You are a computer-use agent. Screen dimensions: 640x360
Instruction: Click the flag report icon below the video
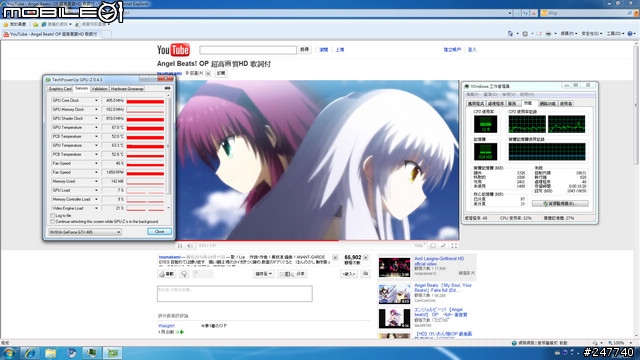[x=366, y=274]
